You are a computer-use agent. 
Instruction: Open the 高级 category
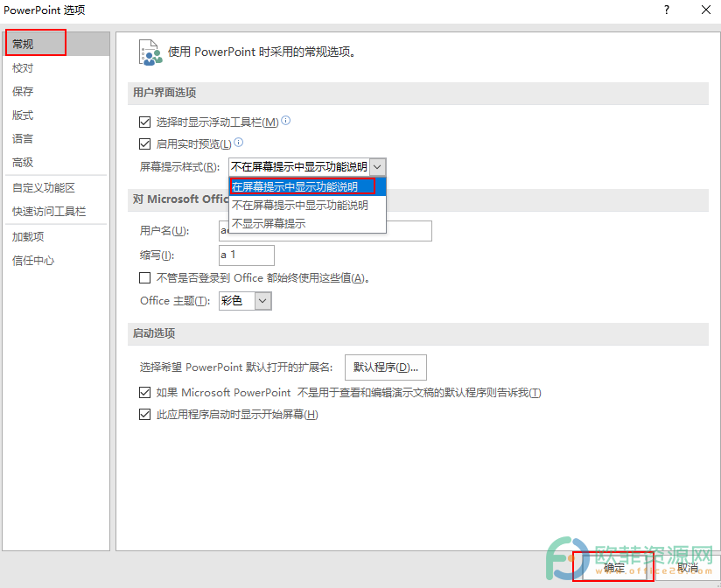(57, 162)
